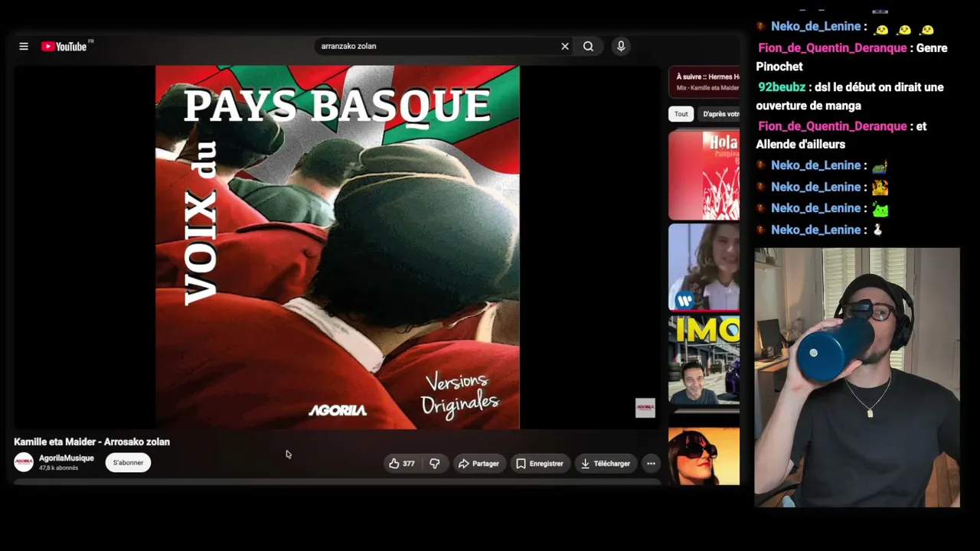Click the Agorila watermark in the video corner

point(645,408)
